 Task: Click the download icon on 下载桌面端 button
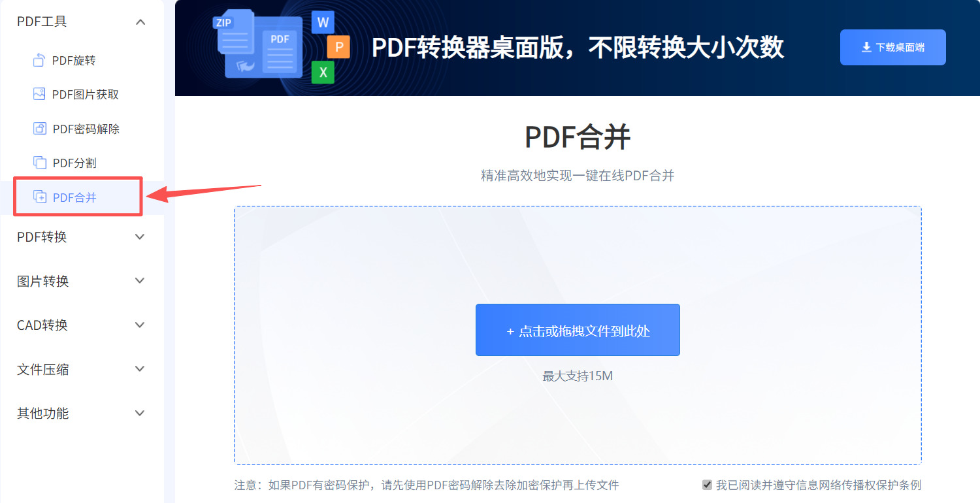(x=866, y=46)
